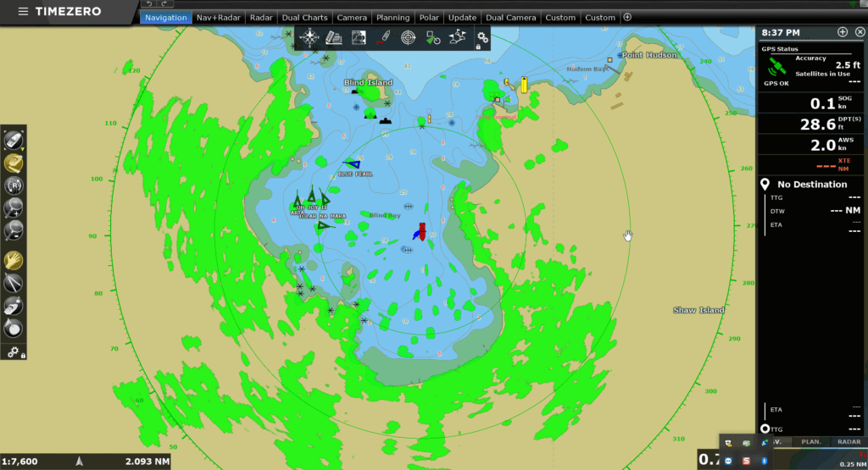Click the boat track recording icon
Viewport: 868px width, 470px height.
point(384,37)
